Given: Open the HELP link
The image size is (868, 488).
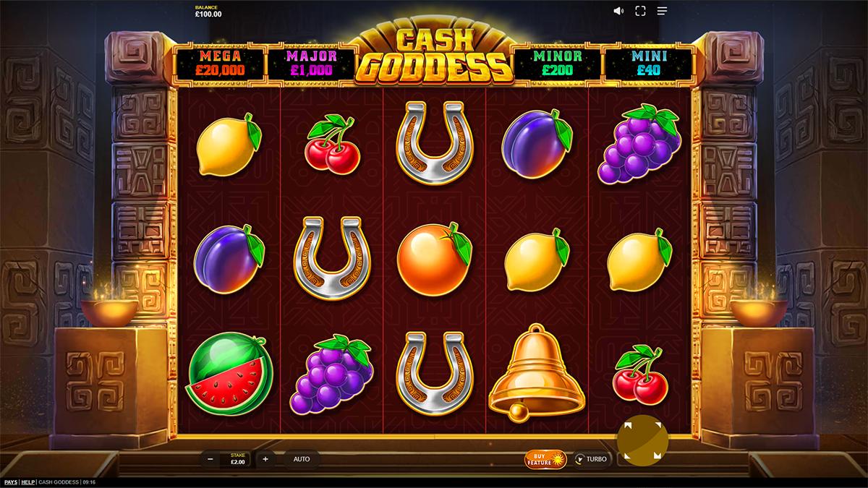Looking at the screenshot, I should coord(28,481).
